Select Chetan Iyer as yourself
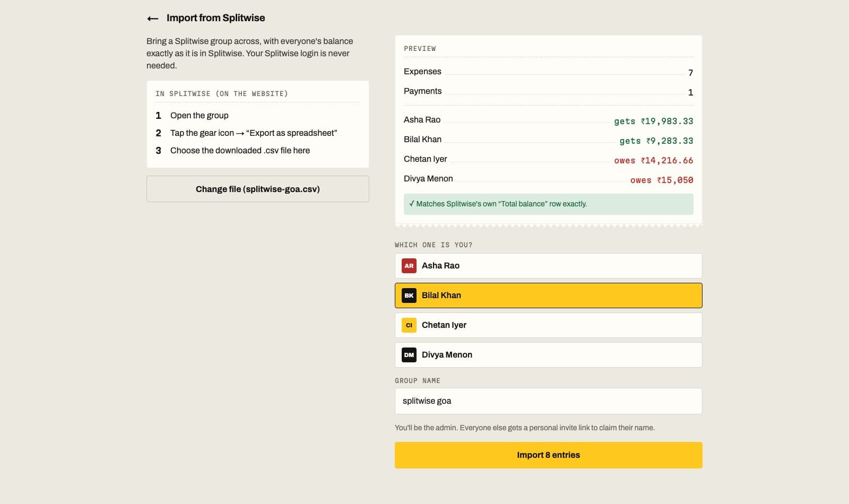 (x=549, y=325)
